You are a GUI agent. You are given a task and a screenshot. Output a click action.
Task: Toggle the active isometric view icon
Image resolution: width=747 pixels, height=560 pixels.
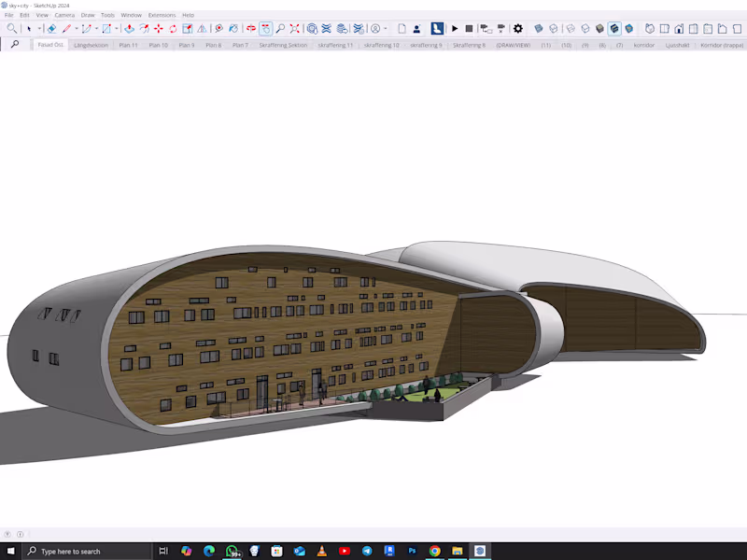coord(613,28)
